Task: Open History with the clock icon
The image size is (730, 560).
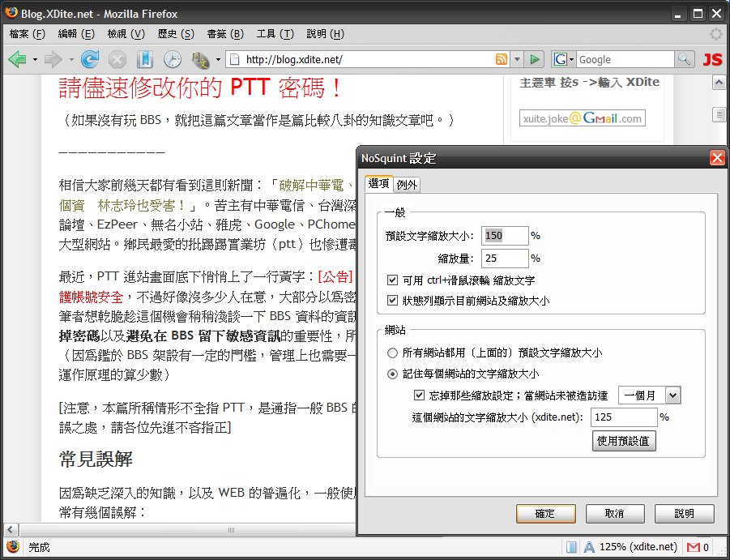Action: coord(172,59)
